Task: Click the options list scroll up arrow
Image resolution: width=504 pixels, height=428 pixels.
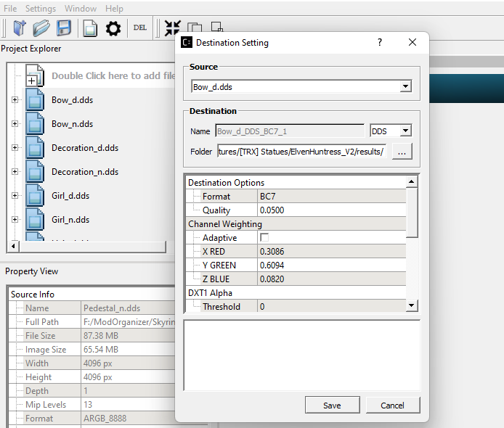Action: click(412, 182)
